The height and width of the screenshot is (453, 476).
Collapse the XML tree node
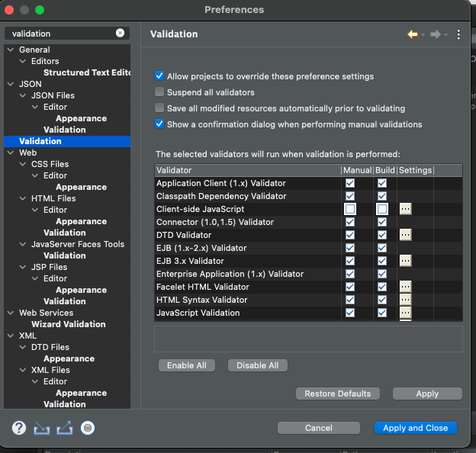click(11, 336)
